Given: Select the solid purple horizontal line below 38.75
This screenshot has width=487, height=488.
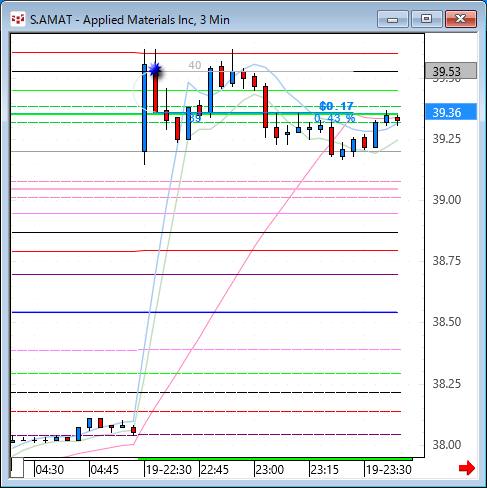Looking at the screenshot, I should tap(205, 274).
